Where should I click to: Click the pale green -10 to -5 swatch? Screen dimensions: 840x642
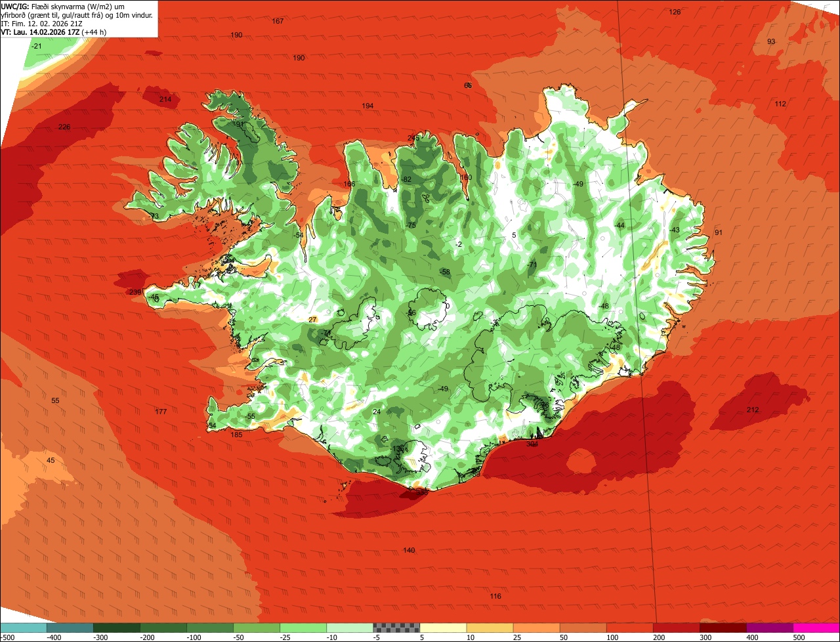click(x=350, y=627)
